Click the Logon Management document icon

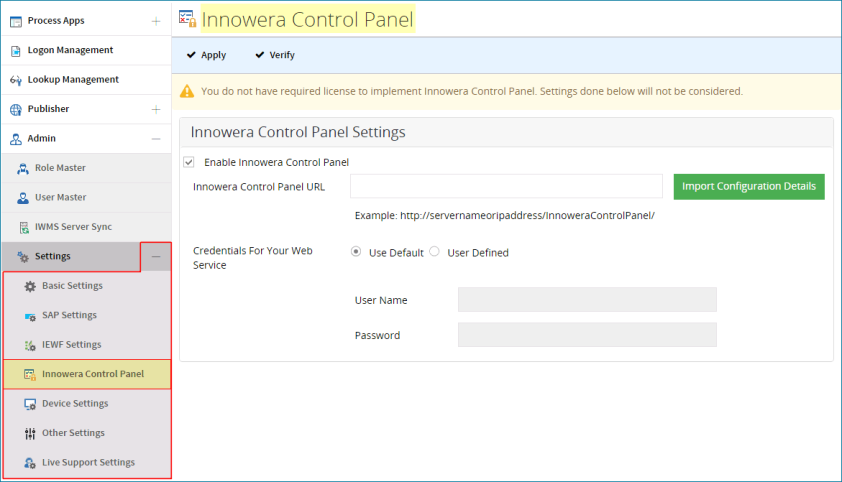tap(16, 51)
